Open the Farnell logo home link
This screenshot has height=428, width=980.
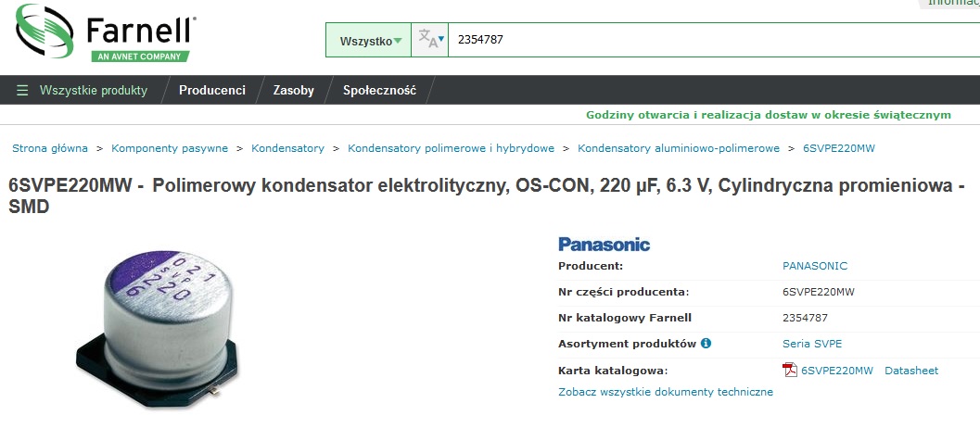[x=107, y=32]
